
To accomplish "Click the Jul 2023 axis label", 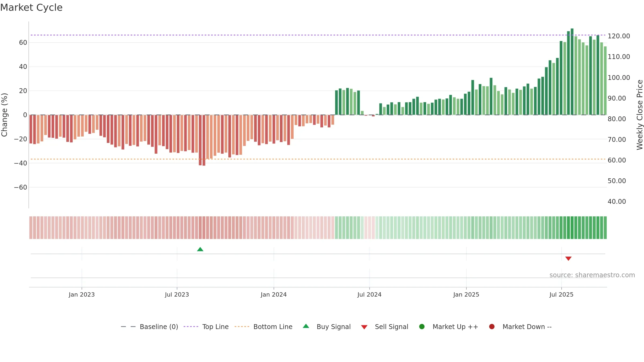I will point(177,294).
